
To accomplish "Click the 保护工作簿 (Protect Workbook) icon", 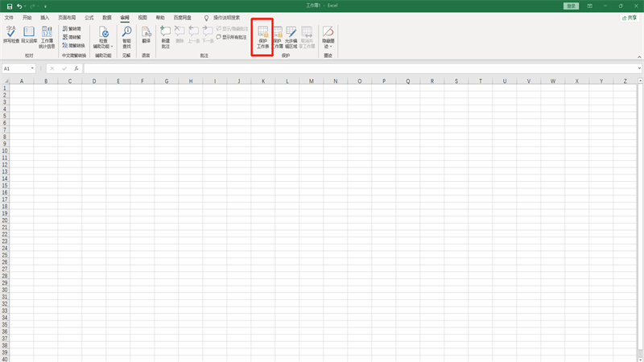I will [x=278, y=37].
